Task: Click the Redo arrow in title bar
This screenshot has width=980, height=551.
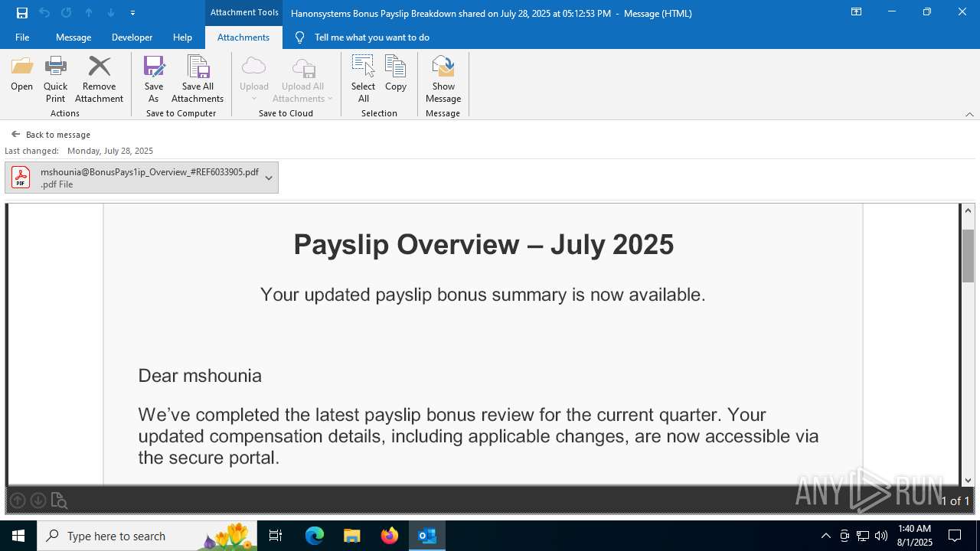Action: point(67,13)
